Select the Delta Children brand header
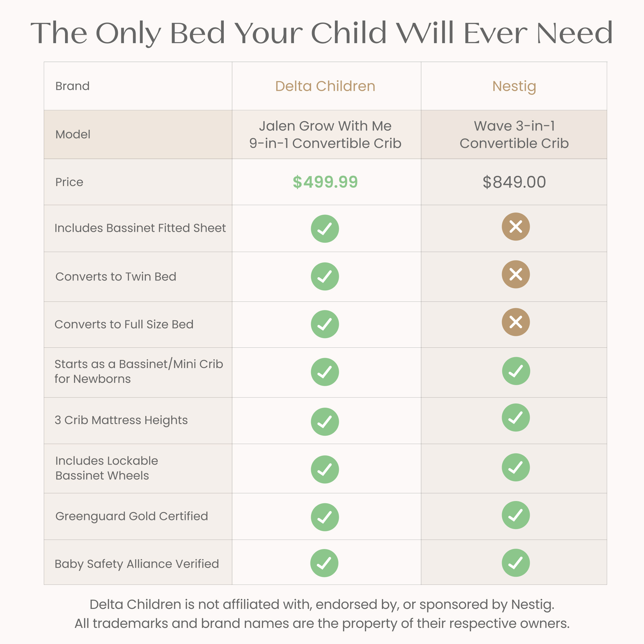The width and height of the screenshot is (644, 644). [325, 86]
